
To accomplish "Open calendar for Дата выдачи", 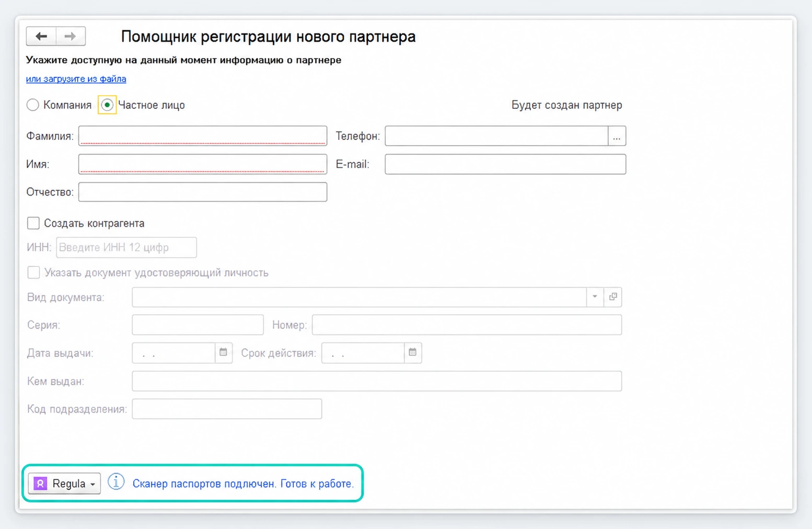I will coord(223,353).
